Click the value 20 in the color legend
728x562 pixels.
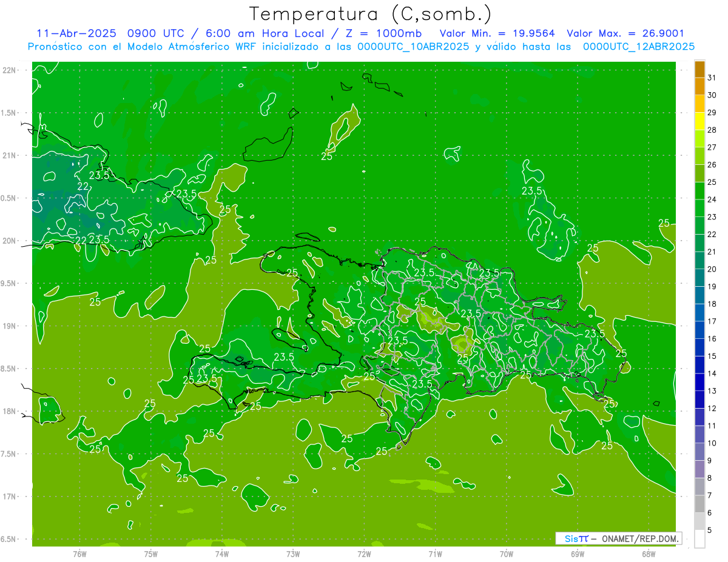pyautogui.click(x=712, y=269)
